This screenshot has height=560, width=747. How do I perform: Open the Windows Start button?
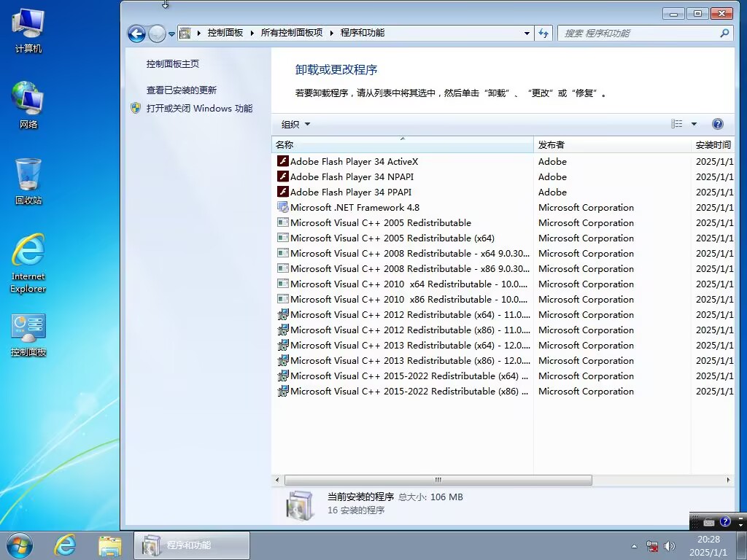(x=20, y=545)
